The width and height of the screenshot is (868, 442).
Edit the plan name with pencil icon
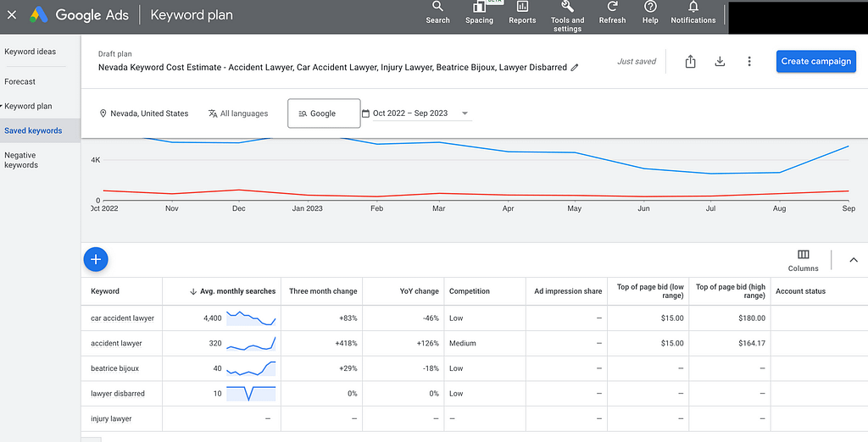click(575, 68)
